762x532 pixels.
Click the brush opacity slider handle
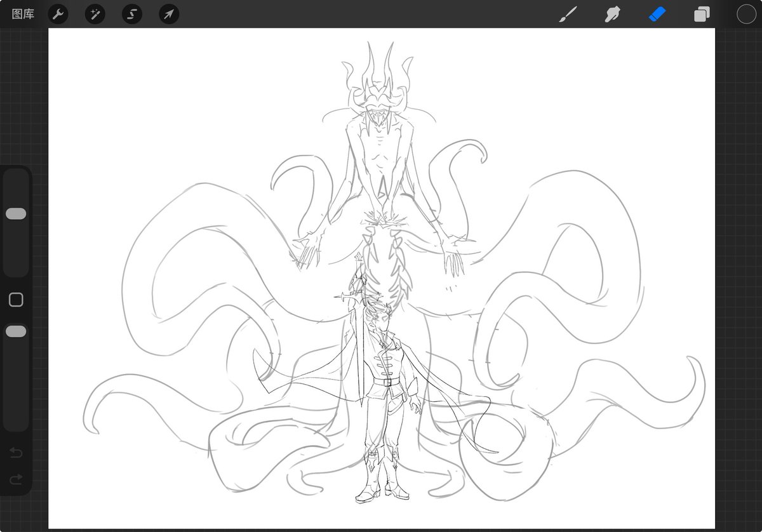point(16,331)
